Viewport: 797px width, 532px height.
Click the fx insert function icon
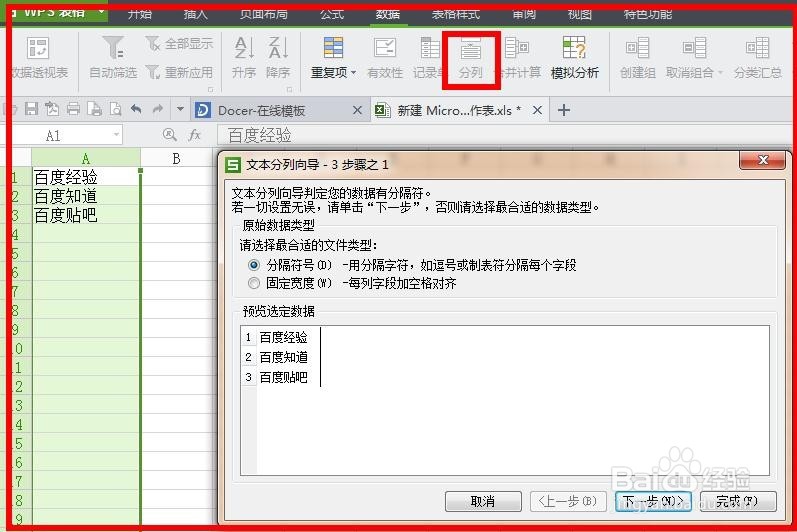tap(194, 135)
